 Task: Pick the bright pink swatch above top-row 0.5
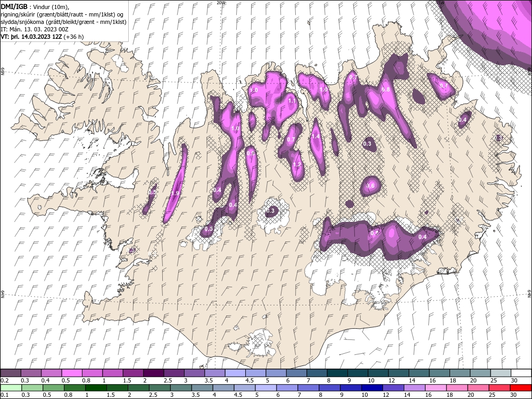click(x=72, y=373)
